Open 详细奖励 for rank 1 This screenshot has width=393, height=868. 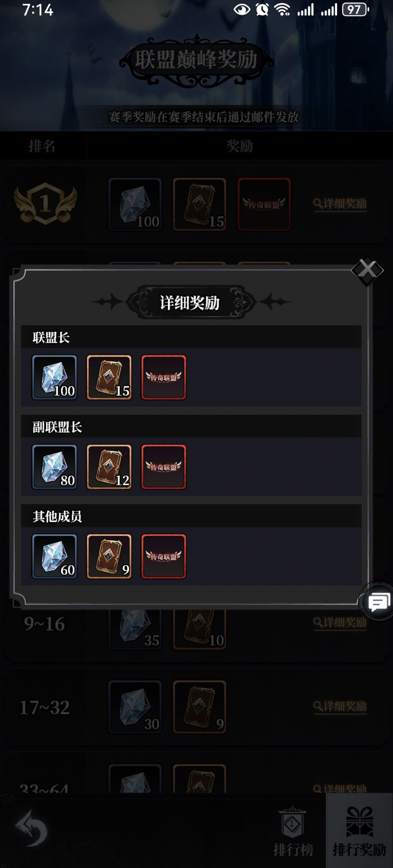point(340,204)
